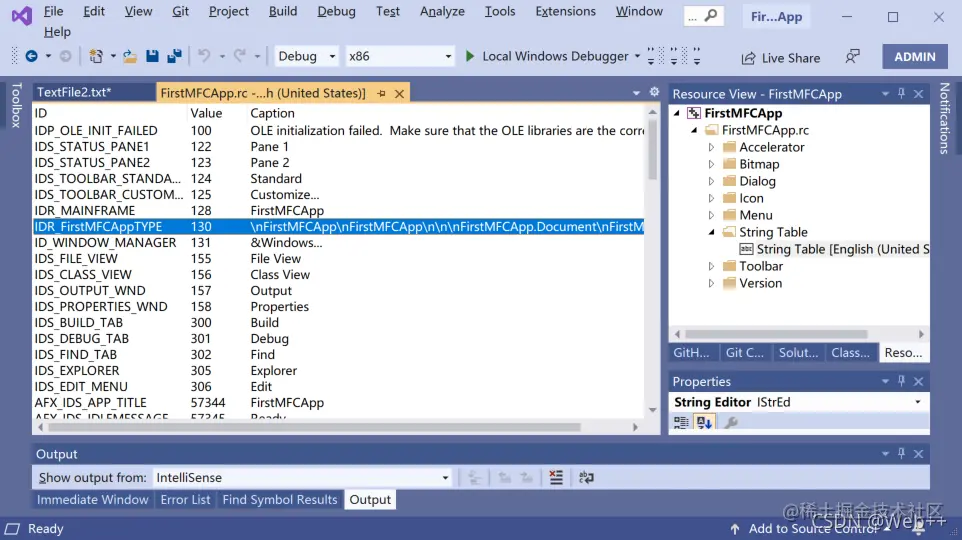Switch to the Solut... tab
The height and width of the screenshot is (540, 962).
[x=798, y=352]
